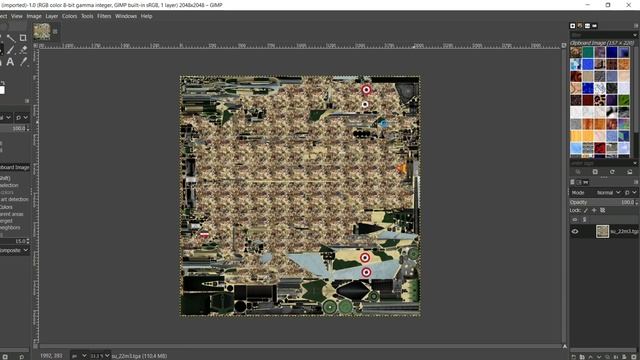Select the image tab thumbnail above the canvas
Image resolution: width=640 pixels, height=360 pixels.
tap(42, 31)
